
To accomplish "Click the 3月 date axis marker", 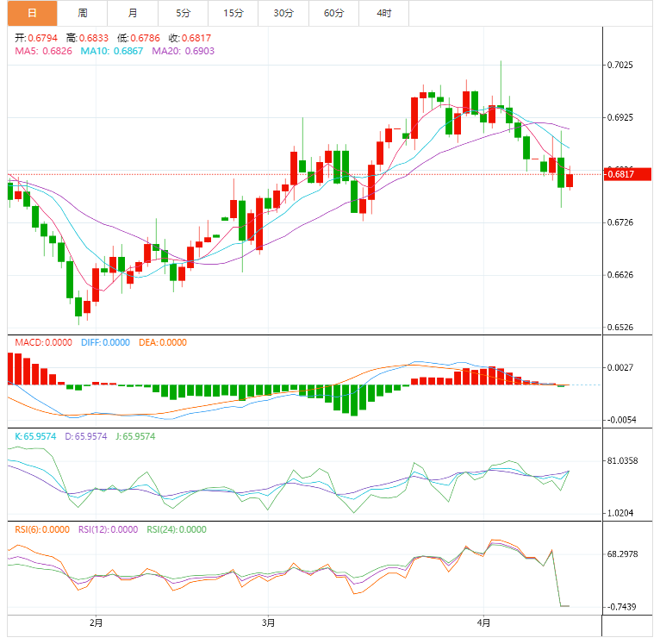I will pyautogui.click(x=269, y=622).
